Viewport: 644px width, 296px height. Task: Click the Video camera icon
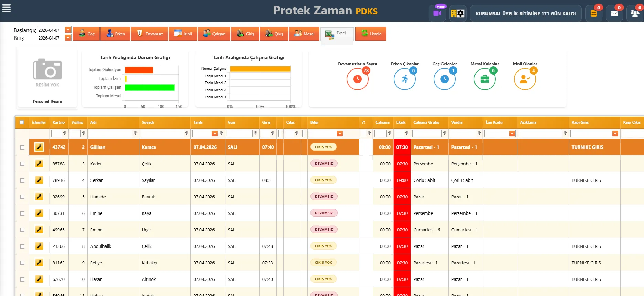tap(437, 13)
